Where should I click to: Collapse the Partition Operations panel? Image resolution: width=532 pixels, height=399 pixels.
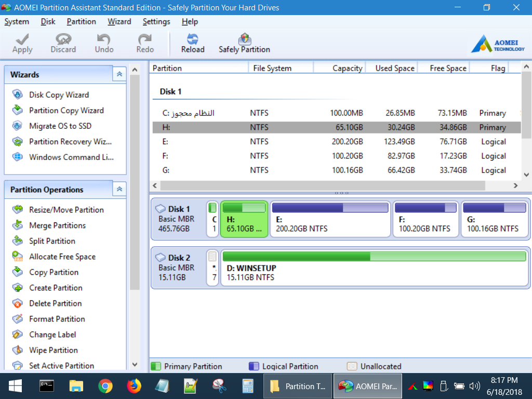119,189
